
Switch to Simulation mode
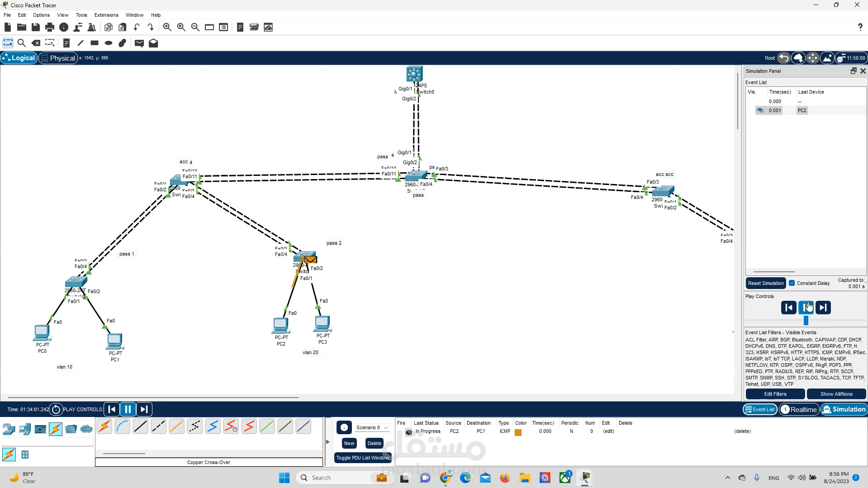tap(844, 409)
